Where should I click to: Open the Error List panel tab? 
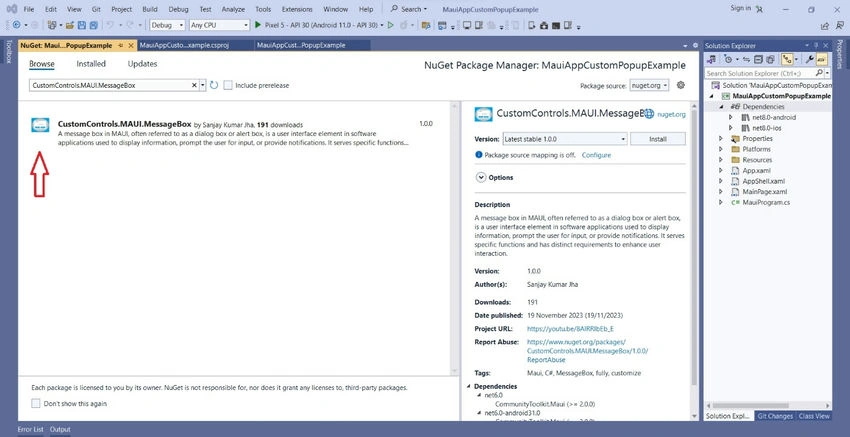tap(31, 429)
